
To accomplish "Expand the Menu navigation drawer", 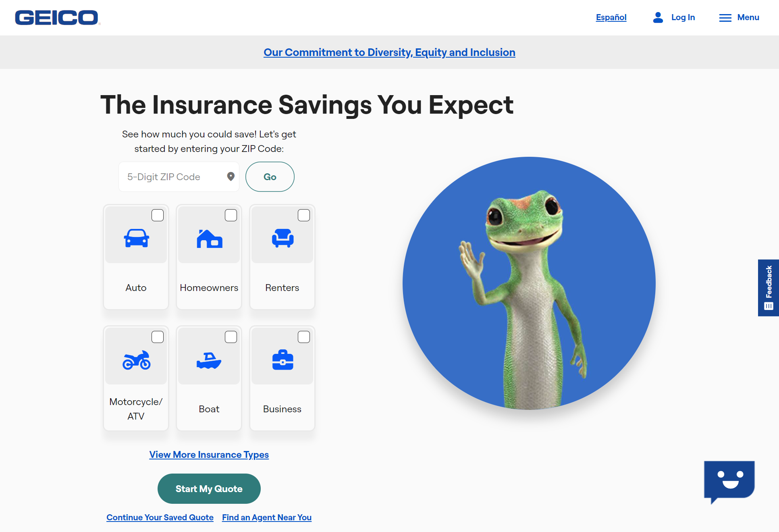I will pyautogui.click(x=740, y=17).
